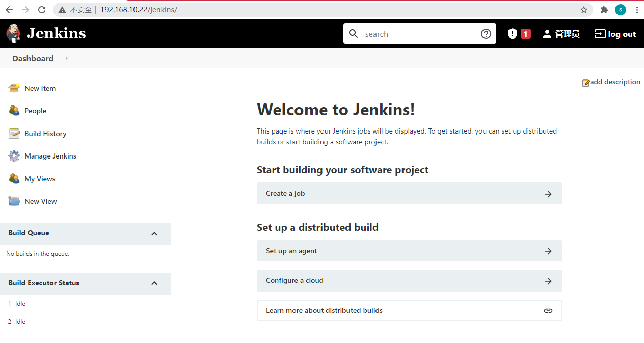Image resolution: width=644 pixels, height=343 pixels.
Task: Click the Jenkins butler logo
Action: click(14, 34)
